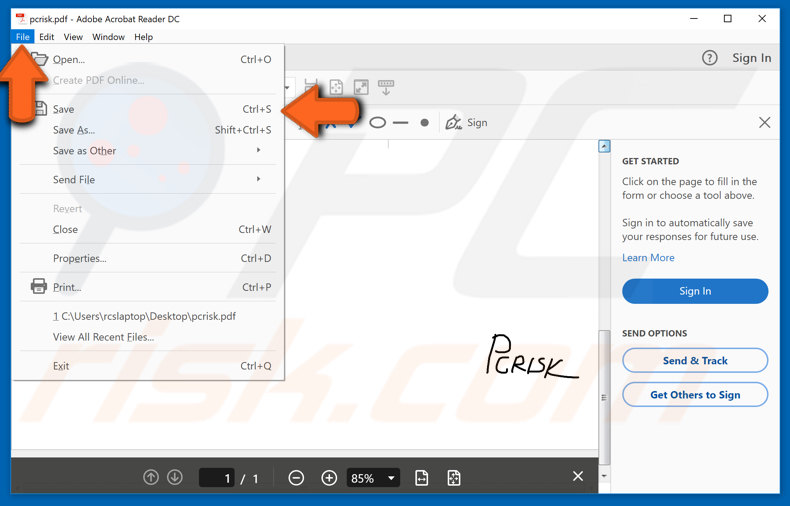Click the fit one full page toolbar icon
790x506 pixels.
(x=336, y=87)
